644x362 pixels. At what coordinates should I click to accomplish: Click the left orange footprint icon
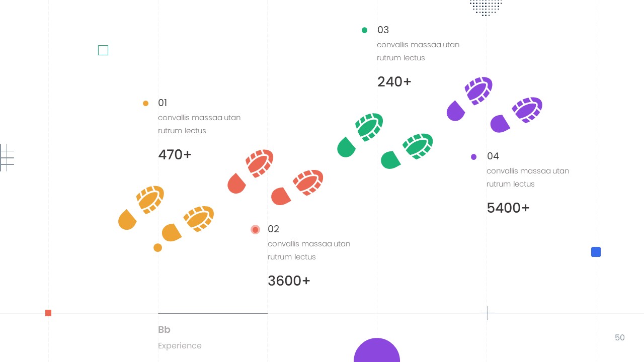click(141, 207)
